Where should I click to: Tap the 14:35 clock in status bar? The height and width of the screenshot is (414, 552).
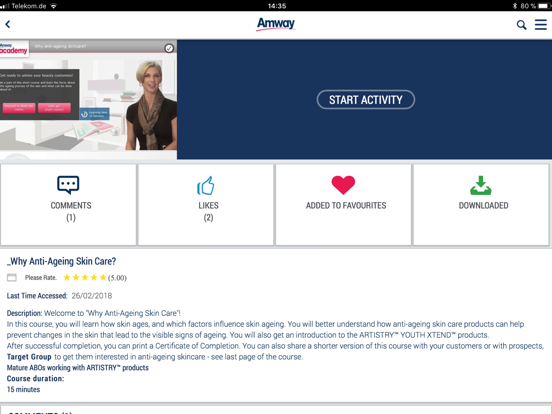click(x=277, y=6)
